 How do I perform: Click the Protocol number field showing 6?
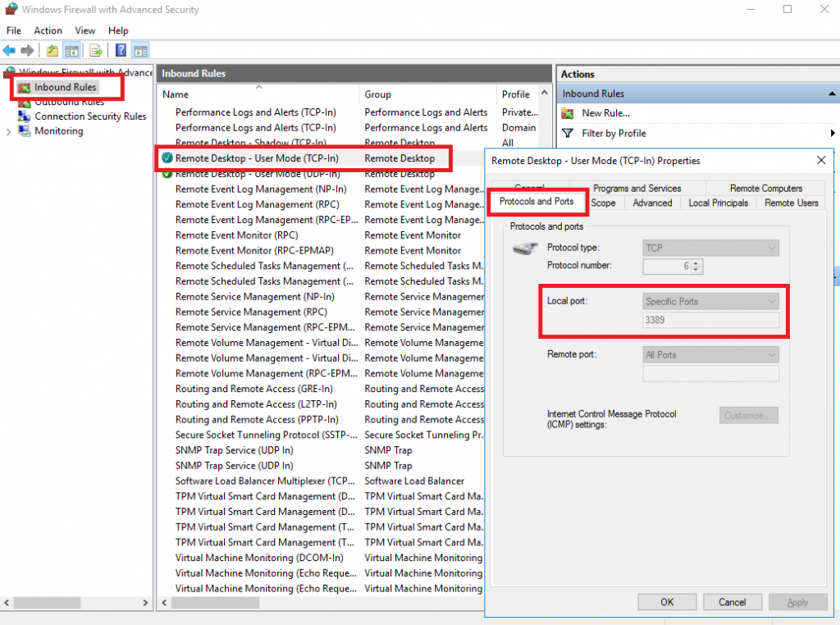click(x=667, y=267)
